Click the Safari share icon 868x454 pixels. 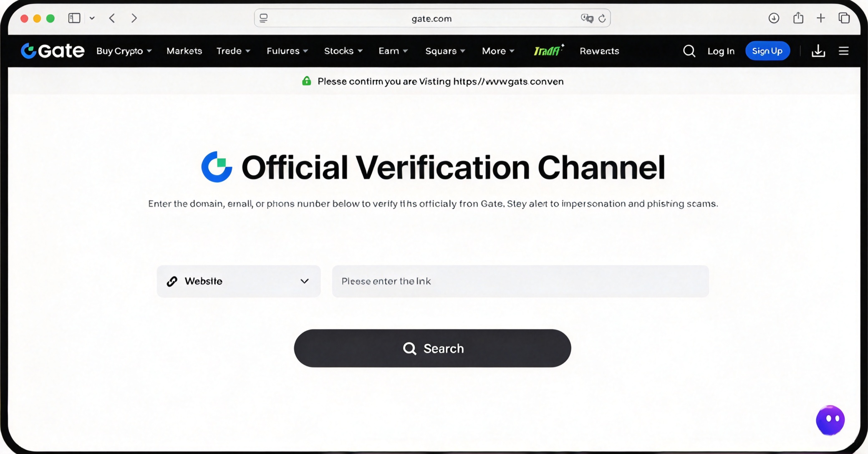(x=798, y=18)
